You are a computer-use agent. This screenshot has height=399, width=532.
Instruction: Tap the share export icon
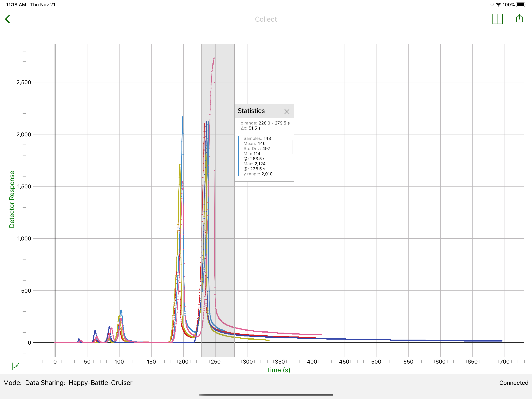[x=519, y=19]
